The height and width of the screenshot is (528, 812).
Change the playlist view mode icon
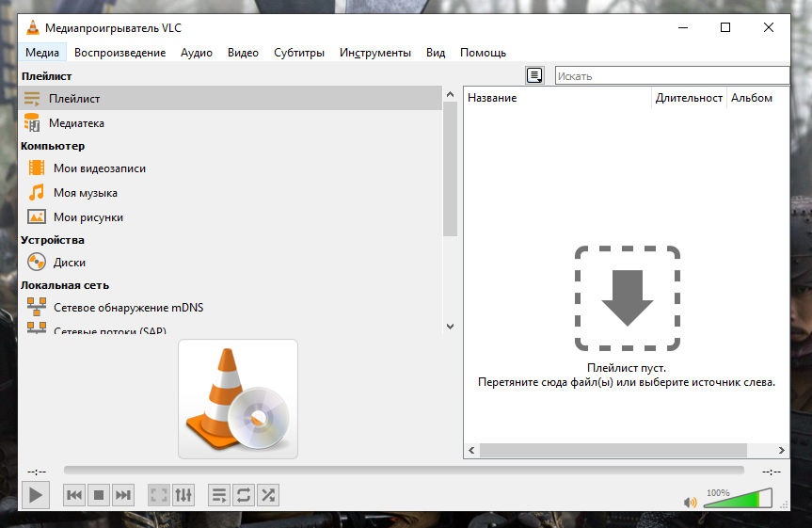coord(534,75)
